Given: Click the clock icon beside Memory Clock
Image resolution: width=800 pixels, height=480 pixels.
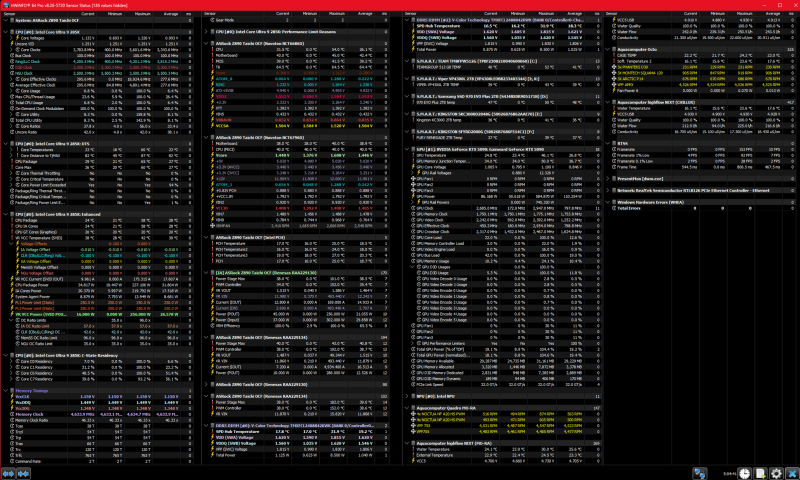Looking at the screenshot, I should point(12,414).
